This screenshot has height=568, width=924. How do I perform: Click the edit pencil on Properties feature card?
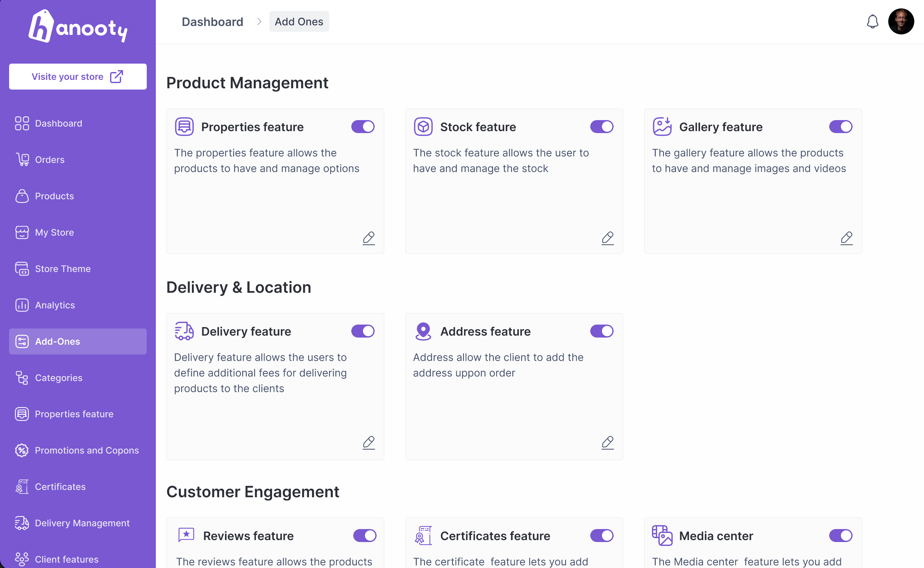[368, 238]
